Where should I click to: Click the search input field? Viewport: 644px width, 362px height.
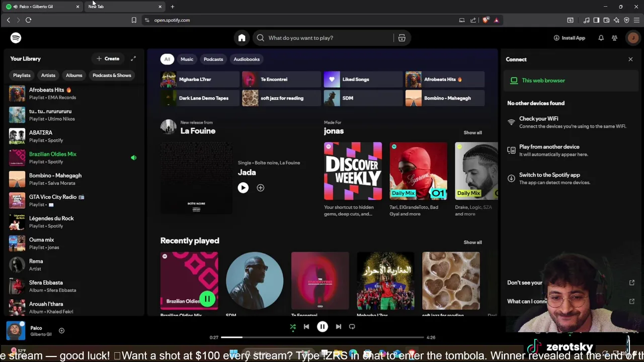[x=331, y=38]
